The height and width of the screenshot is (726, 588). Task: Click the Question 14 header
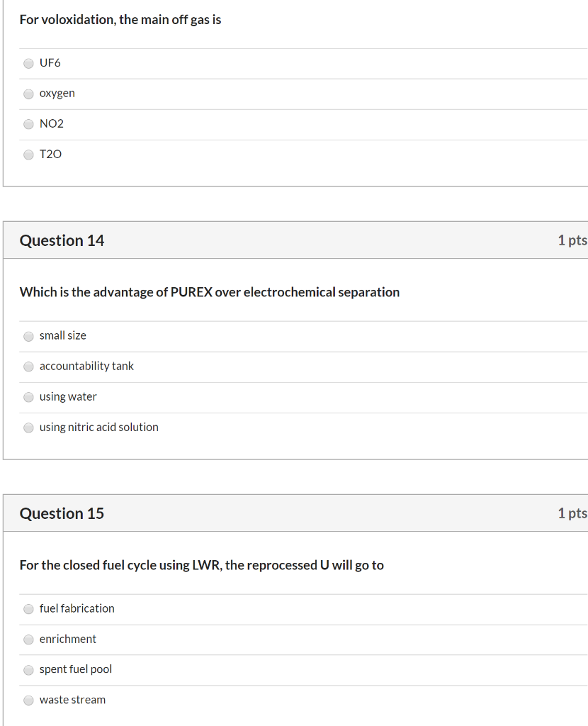point(62,240)
